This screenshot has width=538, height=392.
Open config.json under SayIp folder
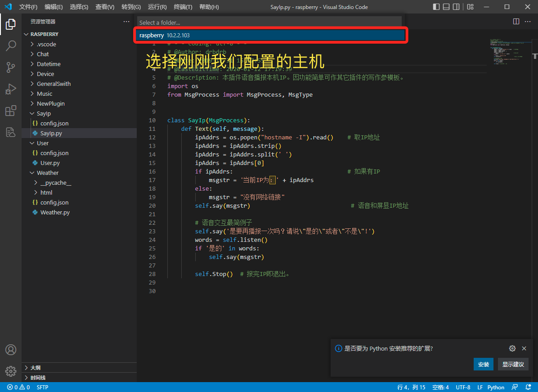click(x=79, y=124)
